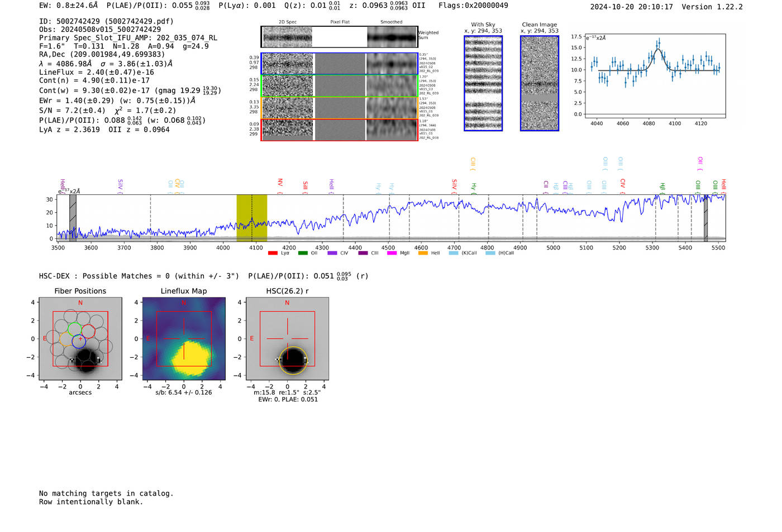This screenshot has height=532, width=782.
Task: Click the red NV line marker label
Action: 280,183
